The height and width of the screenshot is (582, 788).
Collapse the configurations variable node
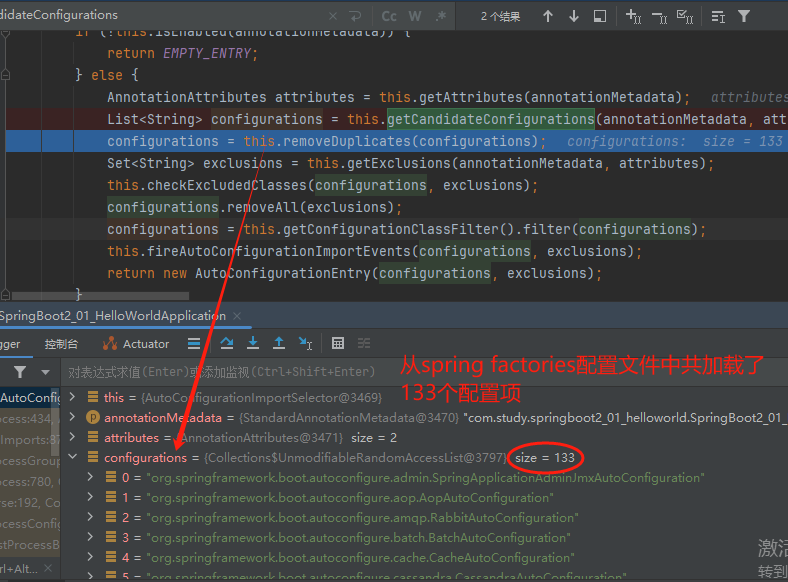72,457
